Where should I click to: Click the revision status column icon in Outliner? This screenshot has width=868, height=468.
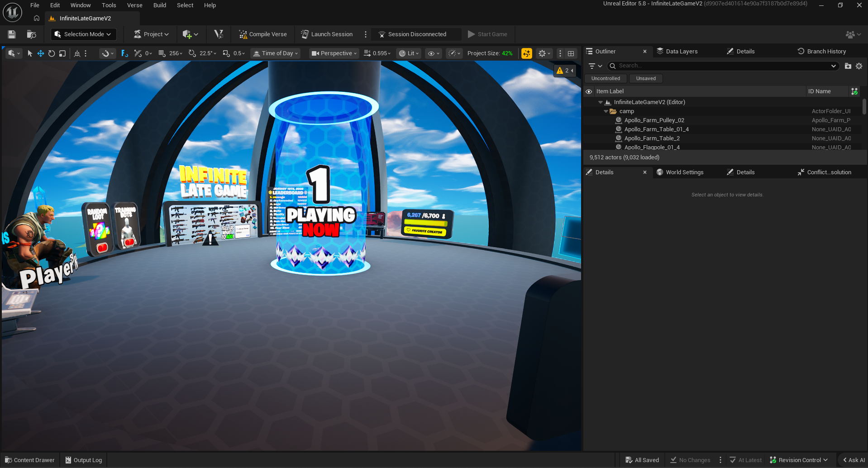coord(854,91)
